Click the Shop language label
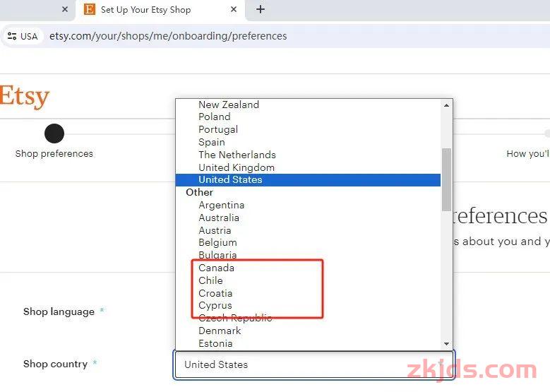 pos(59,311)
